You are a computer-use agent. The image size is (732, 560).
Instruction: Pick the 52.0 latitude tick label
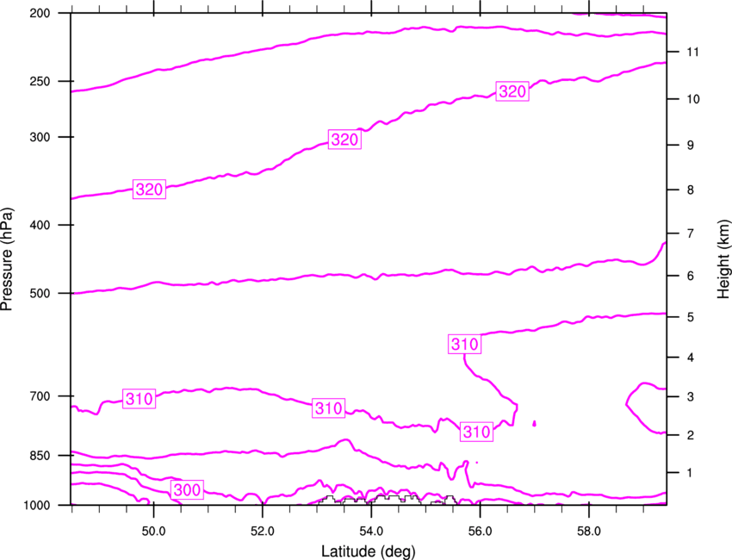click(x=263, y=532)
